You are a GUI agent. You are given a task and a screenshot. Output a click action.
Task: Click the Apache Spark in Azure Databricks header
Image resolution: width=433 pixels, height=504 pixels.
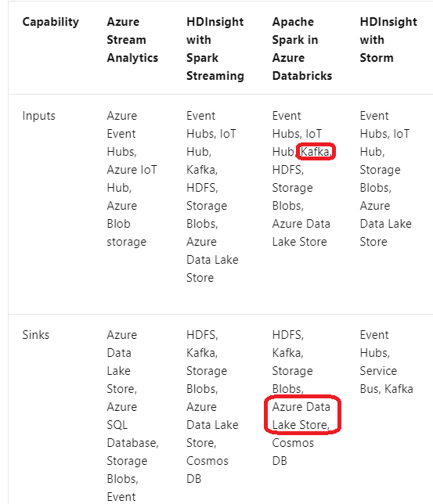[301, 49]
